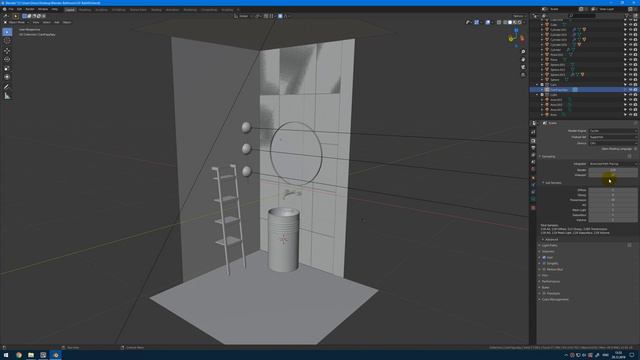Select the Transform tool
Image resolution: width=640 pixels, height=360 pixels.
7,77
